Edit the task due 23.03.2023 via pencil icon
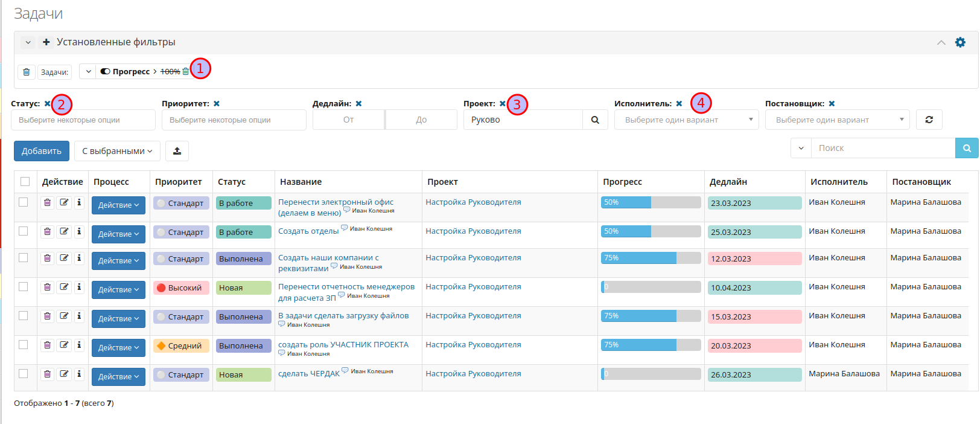The image size is (980, 424). pyautogui.click(x=64, y=203)
